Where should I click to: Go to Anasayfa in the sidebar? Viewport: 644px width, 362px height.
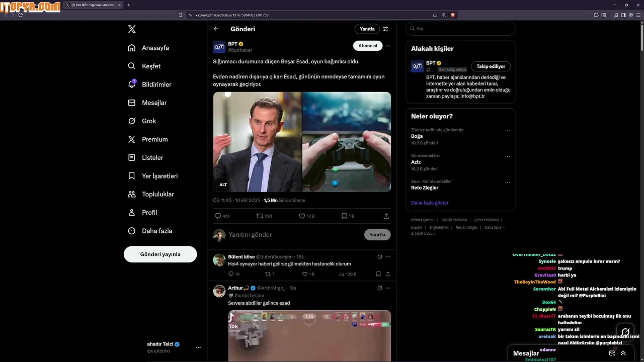pos(148,48)
